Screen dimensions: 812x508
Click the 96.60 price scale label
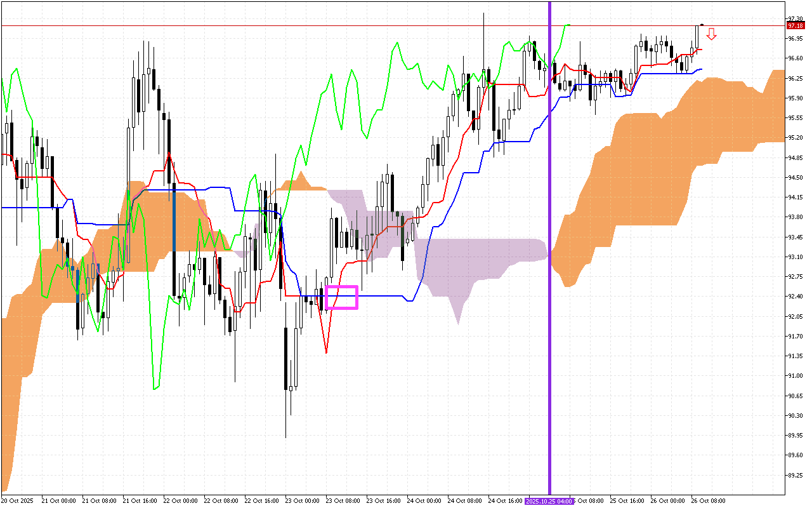[x=794, y=58]
